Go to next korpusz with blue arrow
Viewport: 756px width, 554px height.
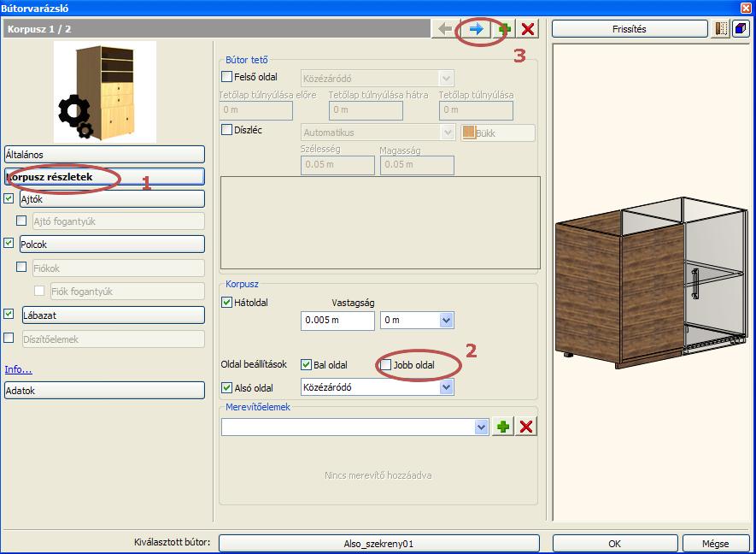(x=475, y=29)
